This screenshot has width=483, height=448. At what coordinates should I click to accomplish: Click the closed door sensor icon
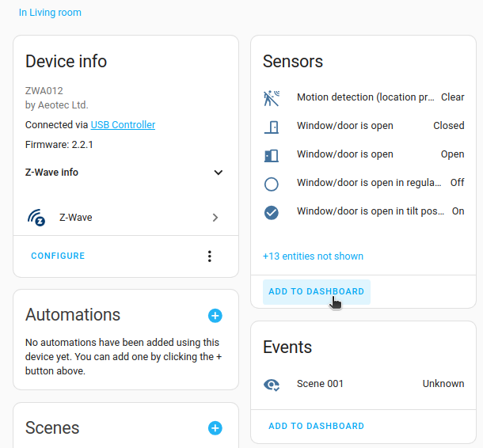pyautogui.click(x=272, y=127)
